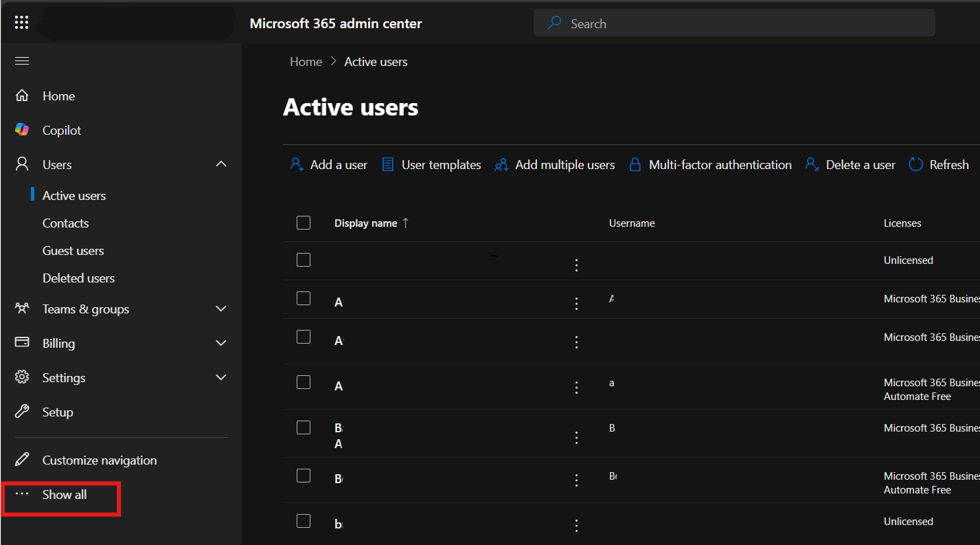The width and height of the screenshot is (980, 545).
Task: Click Show all ellipsis item
Action: tap(51, 495)
